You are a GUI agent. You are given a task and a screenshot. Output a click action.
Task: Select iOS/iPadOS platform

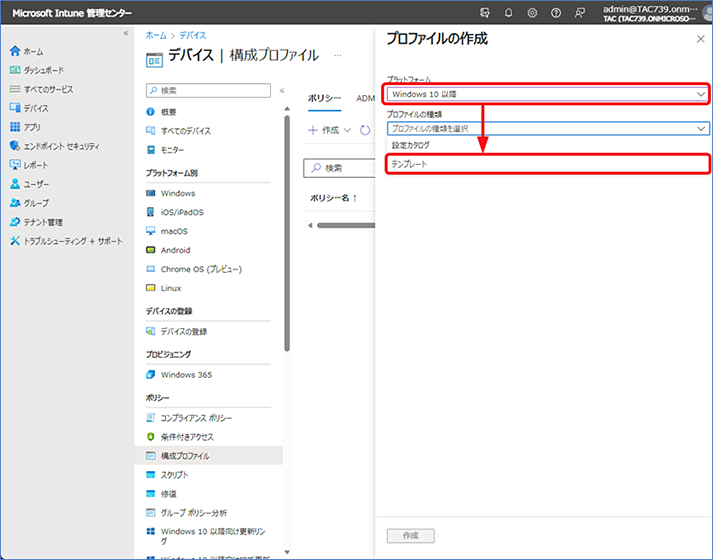175,212
